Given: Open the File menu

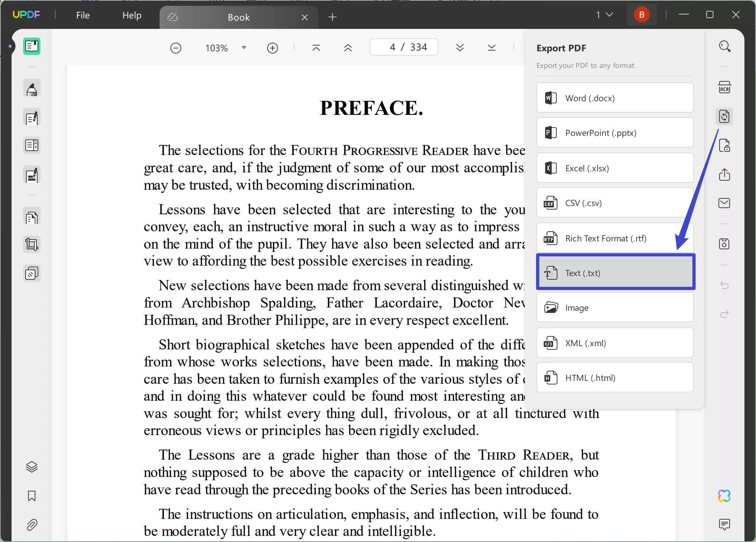Looking at the screenshot, I should point(83,15).
